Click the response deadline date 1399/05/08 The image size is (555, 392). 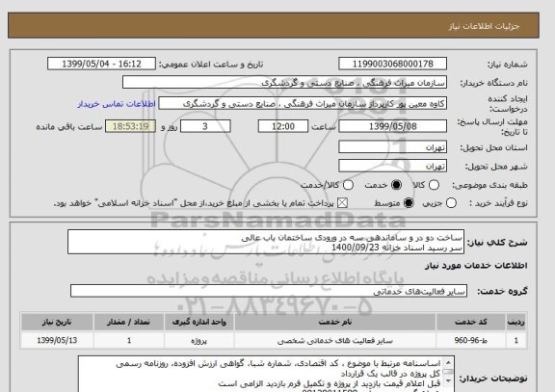pyautogui.click(x=392, y=126)
